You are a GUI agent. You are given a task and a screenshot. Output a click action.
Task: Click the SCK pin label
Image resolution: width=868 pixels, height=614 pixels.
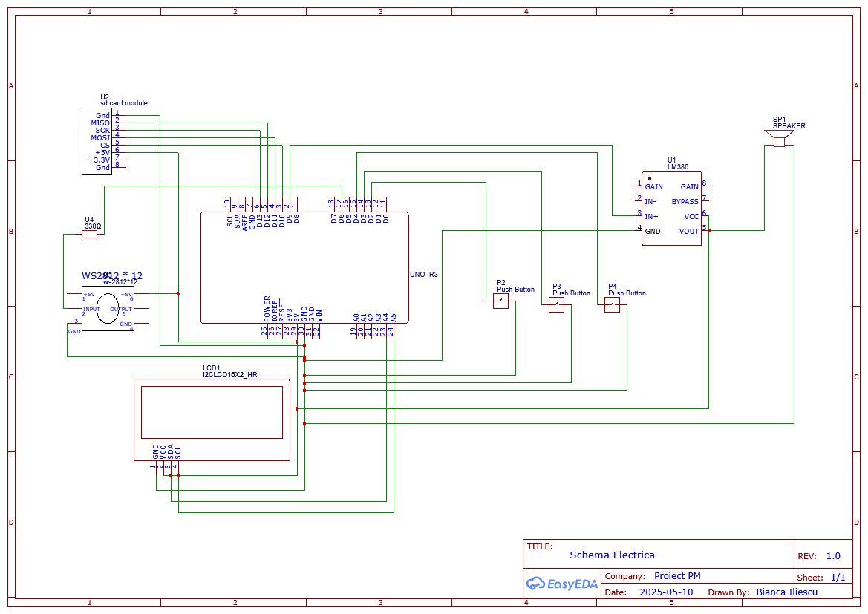pos(102,131)
